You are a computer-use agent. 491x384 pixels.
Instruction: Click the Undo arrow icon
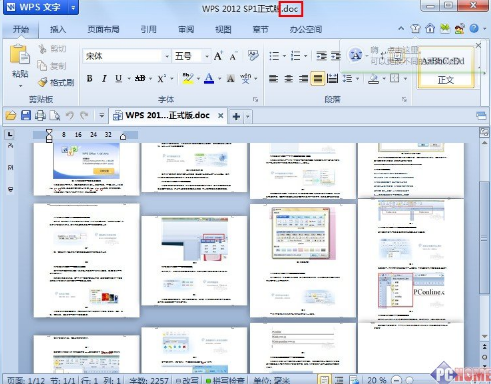tap(69, 116)
